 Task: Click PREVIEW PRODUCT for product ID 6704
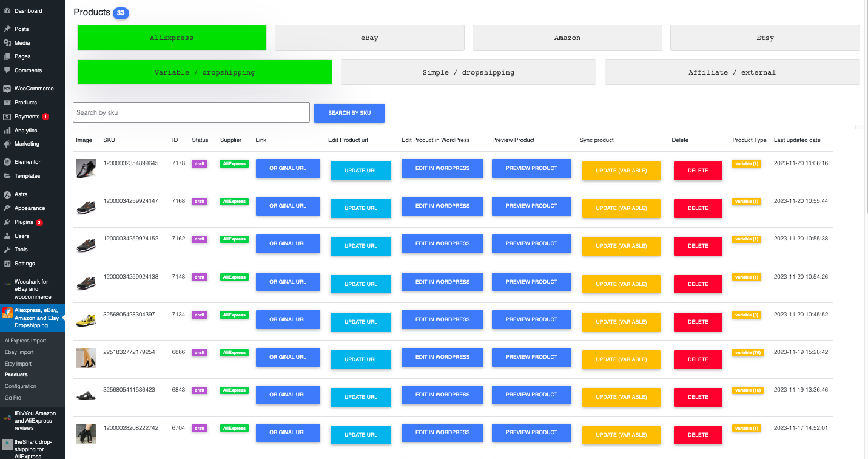531,432
